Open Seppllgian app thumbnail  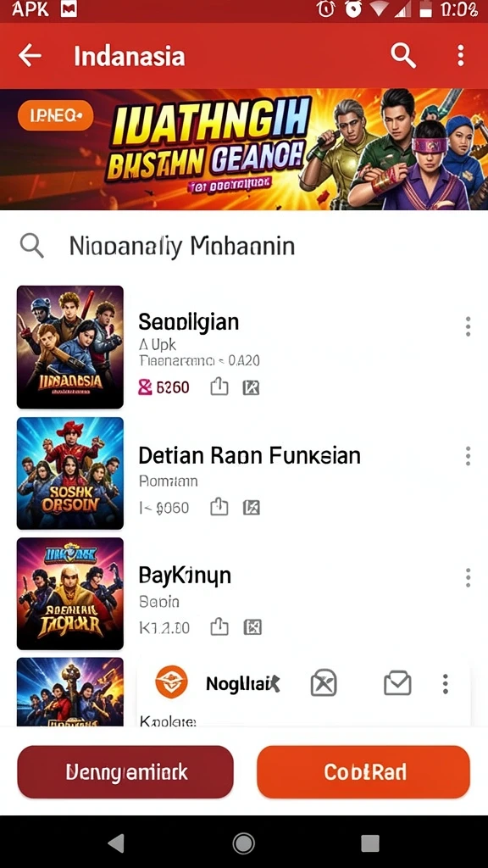coord(70,347)
